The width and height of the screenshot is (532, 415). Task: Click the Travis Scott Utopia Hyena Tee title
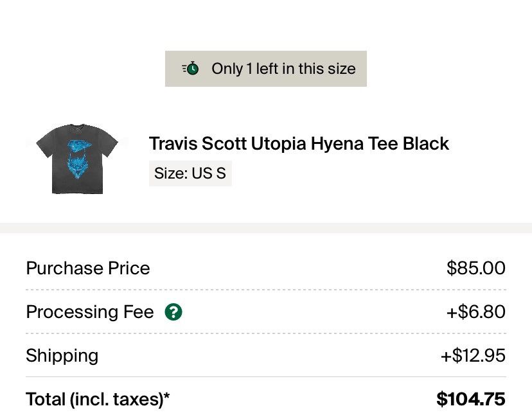pos(299,143)
